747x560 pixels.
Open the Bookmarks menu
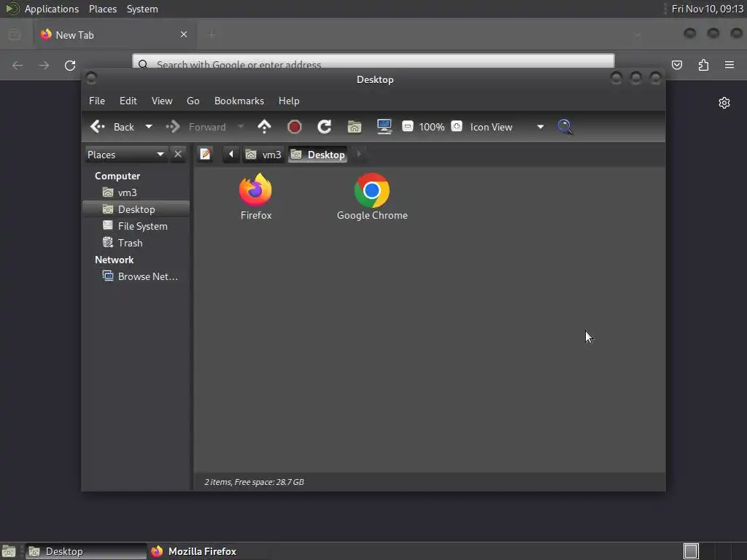click(239, 101)
